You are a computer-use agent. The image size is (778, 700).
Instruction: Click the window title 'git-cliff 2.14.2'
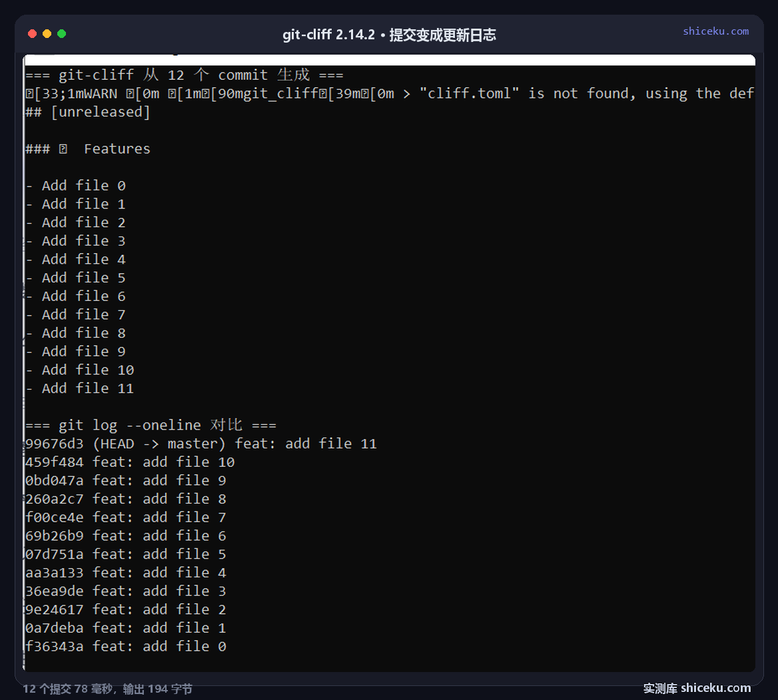coord(328,35)
